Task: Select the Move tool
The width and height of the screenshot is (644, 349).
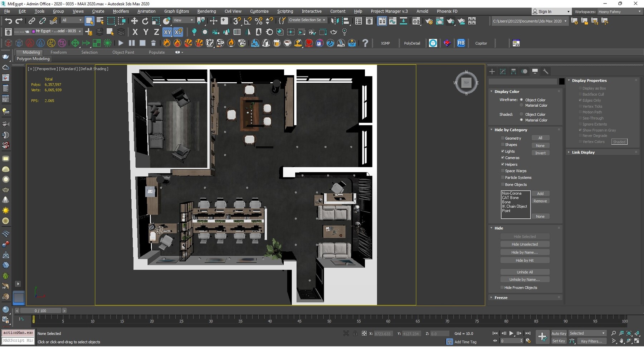Action: pos(135,21)
